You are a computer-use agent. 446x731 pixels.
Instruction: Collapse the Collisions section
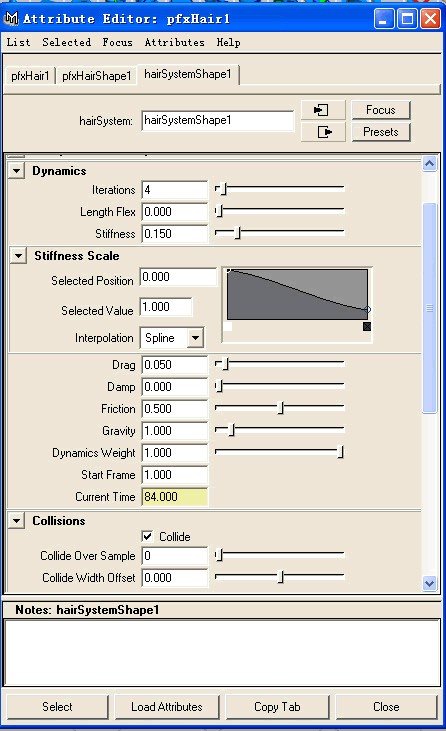[x=17, y=520]
